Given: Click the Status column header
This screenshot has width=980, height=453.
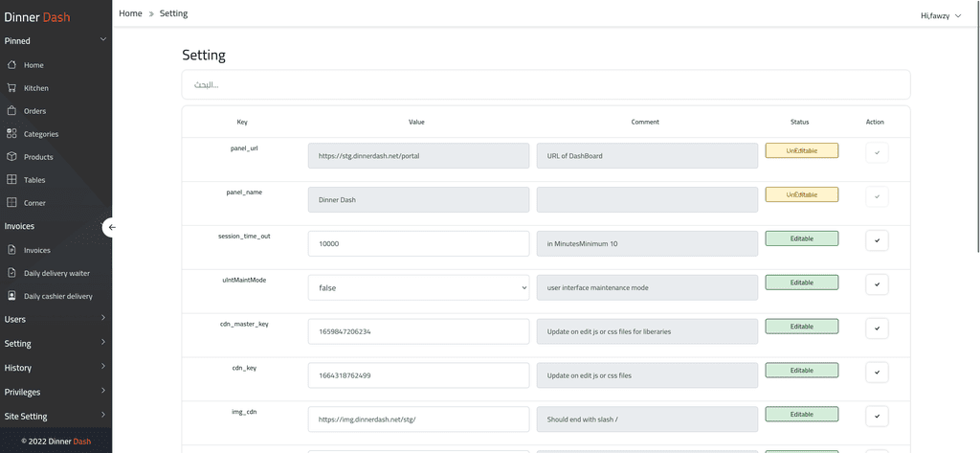Looking at the screenshot, I should click(x=799, y=122).
